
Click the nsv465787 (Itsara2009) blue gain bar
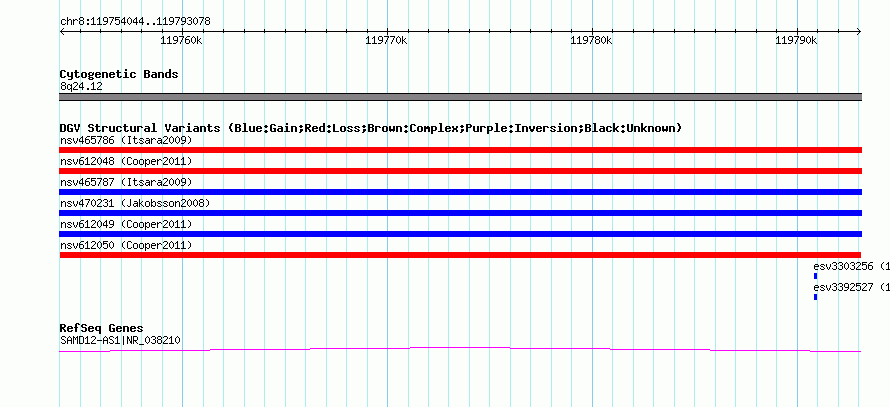click(x=460, y=192)
